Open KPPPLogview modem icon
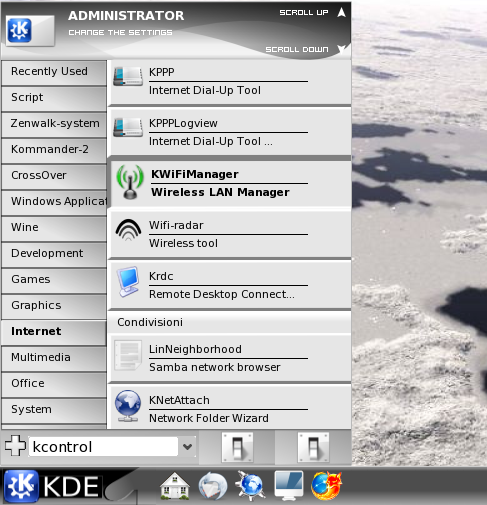The image size is (487, 505). (128, 127)
